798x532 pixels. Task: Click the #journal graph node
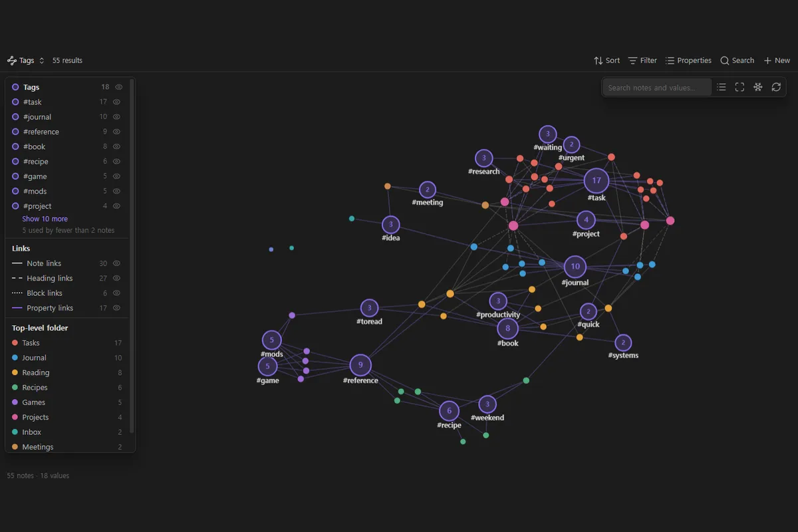575,267
